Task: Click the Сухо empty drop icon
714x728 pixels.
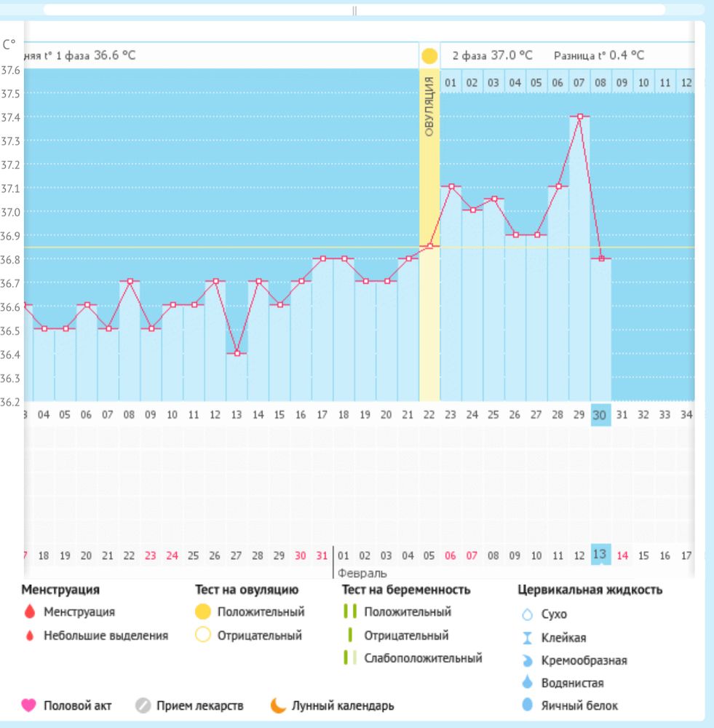Action: click(528, 614)
